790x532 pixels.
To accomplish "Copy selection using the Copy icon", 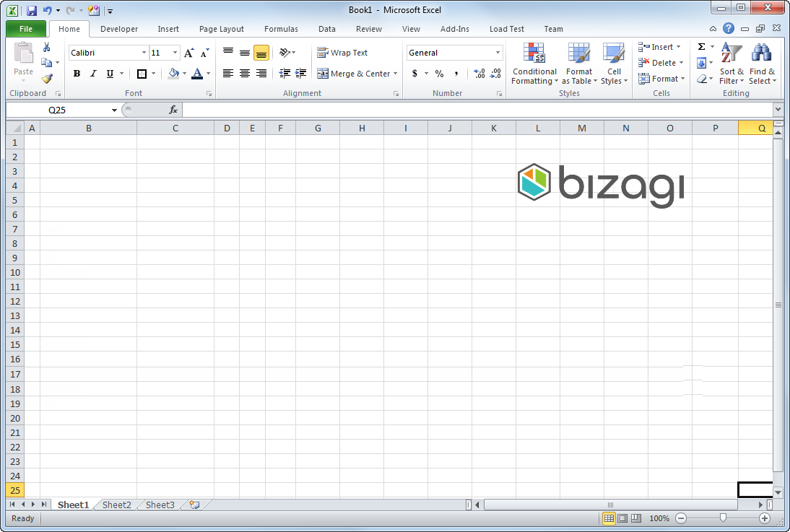I will pos(46,63).
